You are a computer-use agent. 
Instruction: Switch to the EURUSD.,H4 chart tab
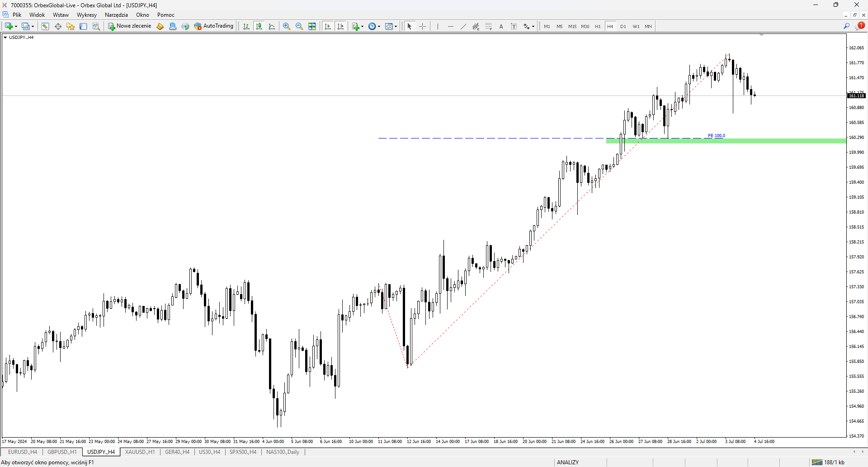click(x=23, y=452)
